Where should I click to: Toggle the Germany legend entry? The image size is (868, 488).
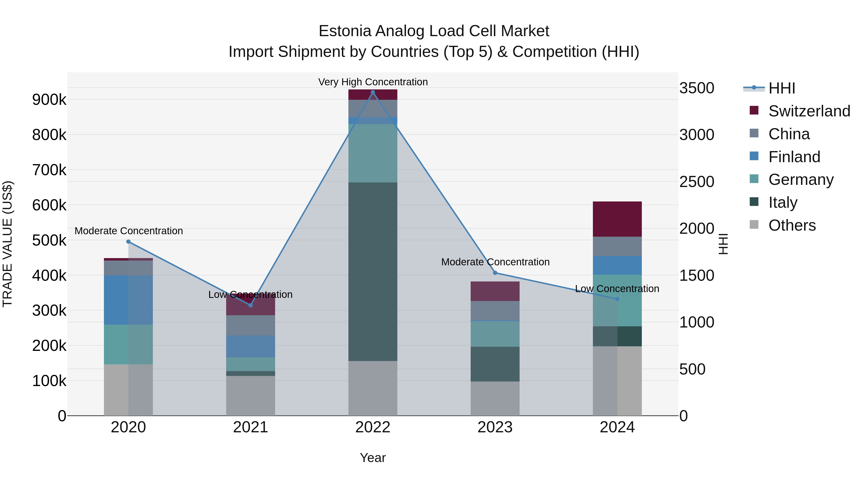(792, 180)
